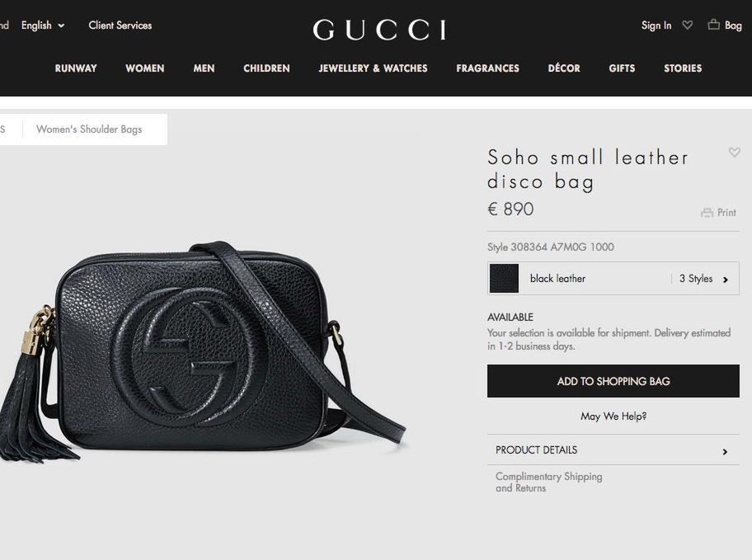
Task: Save product with heart icon beside title
Action: 734,152
